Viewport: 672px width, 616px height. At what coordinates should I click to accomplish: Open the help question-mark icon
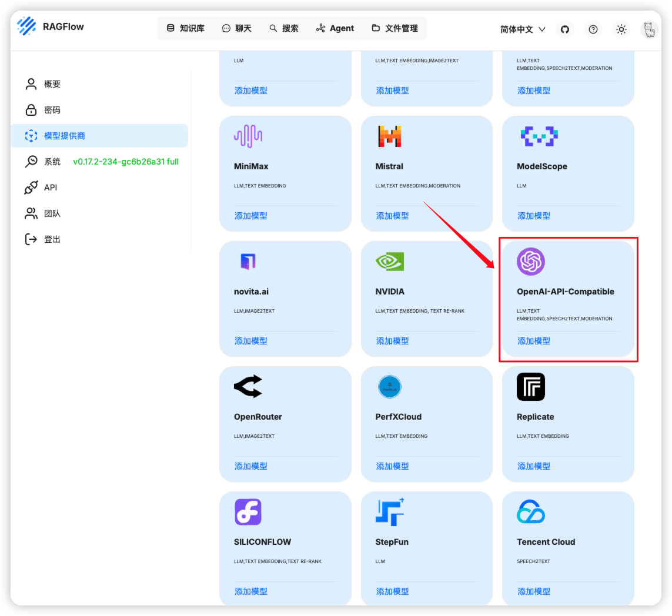coord(593,29)
